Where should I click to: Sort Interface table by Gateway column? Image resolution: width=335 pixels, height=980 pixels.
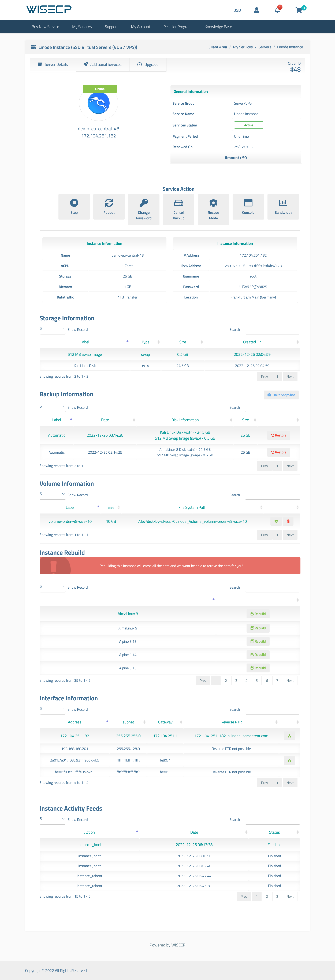[165, 722]
